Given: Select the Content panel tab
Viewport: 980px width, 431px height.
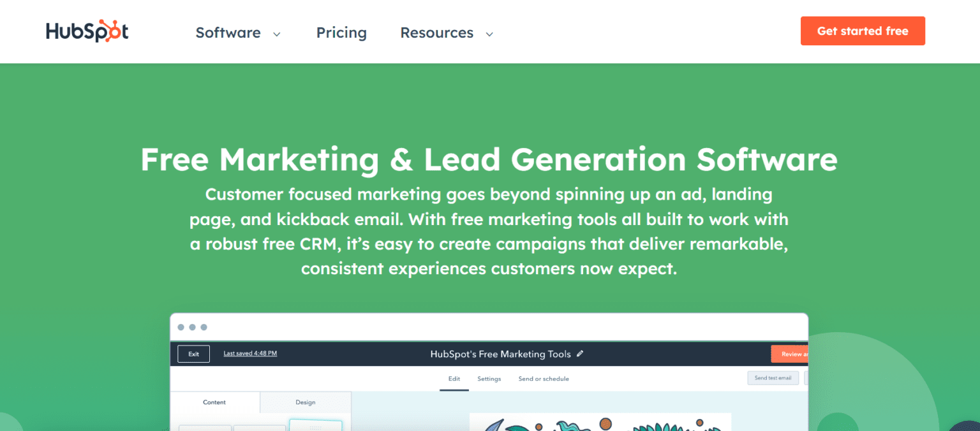Looking at the screenshot, I should 214,402.
